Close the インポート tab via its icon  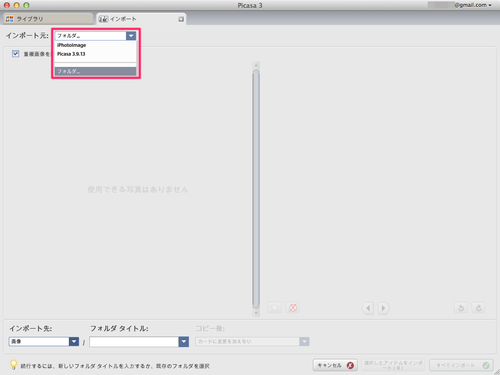pyautogui.click(x=181, y=19)
